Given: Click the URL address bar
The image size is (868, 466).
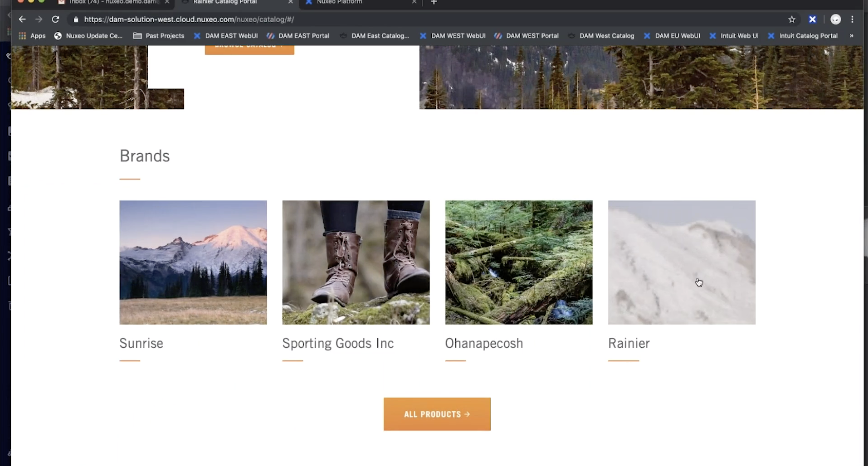Looking at the screenshot, I should (408, 19).
